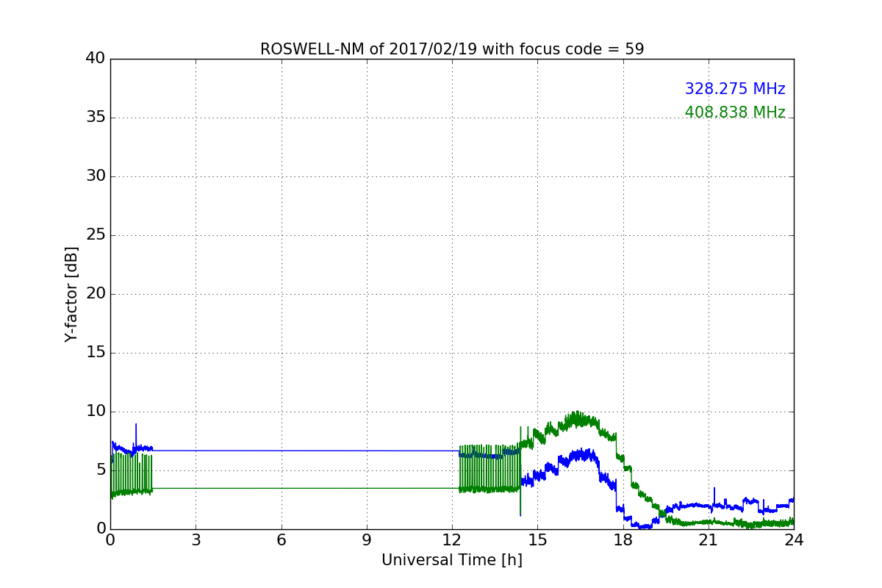882x588 pixels.
Task: Click the y-axis tick label 25
Action: [x=96, y=235]
